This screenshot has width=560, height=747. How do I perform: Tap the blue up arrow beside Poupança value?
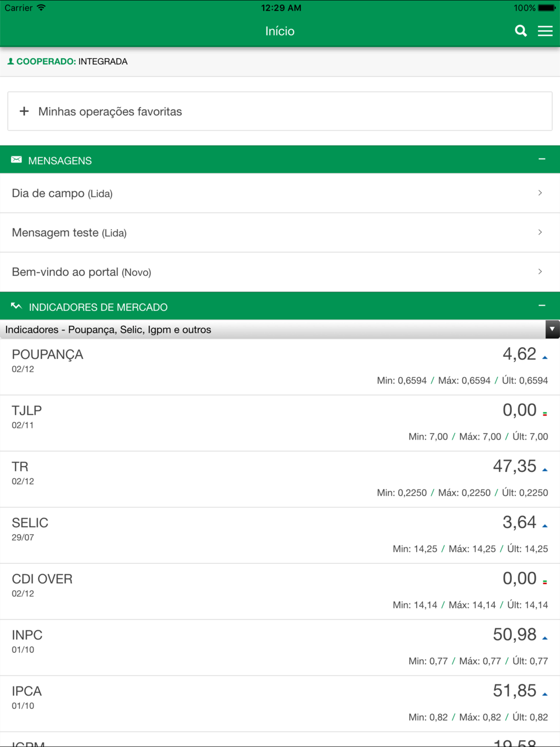point(545,357)
